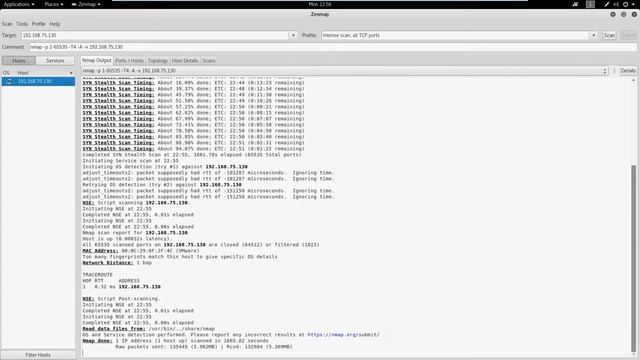The height and width of the screenshot is (360, 640).
Task: Click the Details button
Action: 628,71
